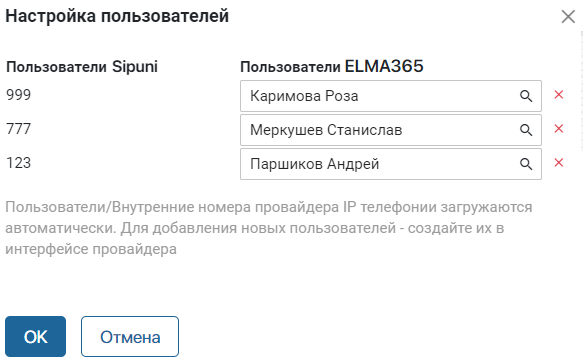Select Sipuni extension number 999
The image size is (583, 362).
click(x=19, y=95)
